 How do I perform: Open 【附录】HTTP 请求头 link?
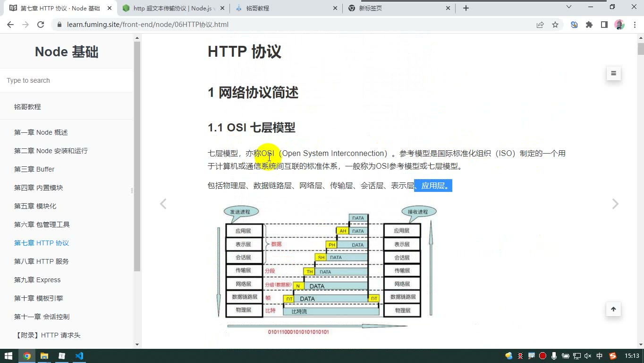tap(47, 335)
